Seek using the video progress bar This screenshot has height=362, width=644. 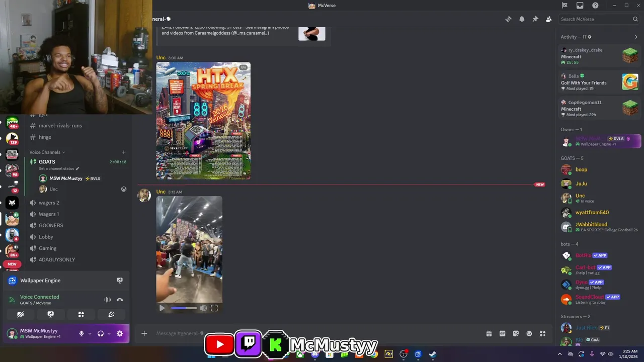tap(184, 308)
